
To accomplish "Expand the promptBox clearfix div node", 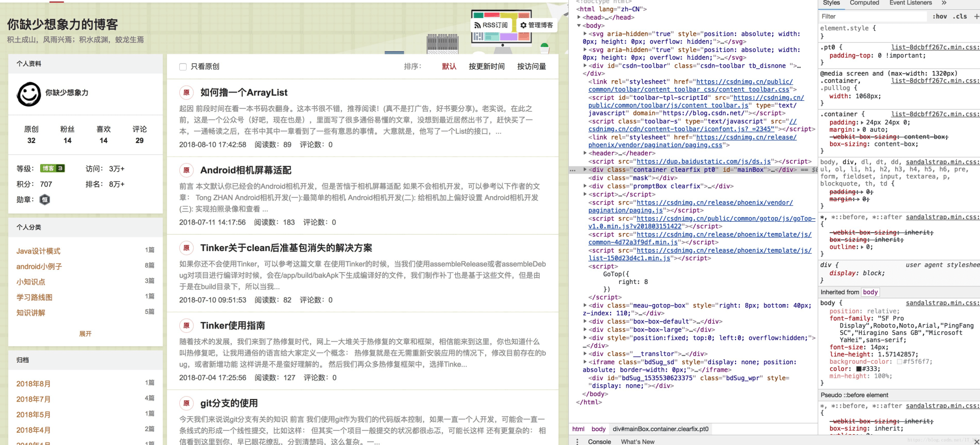I will click(585, 187).
